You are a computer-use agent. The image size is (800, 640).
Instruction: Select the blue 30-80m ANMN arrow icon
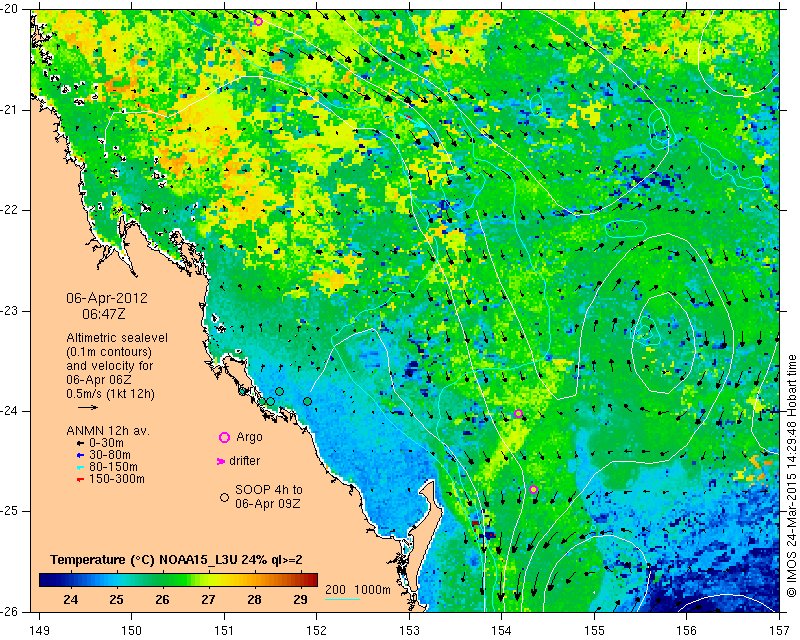pyautogui.click(x=80, y=455)
